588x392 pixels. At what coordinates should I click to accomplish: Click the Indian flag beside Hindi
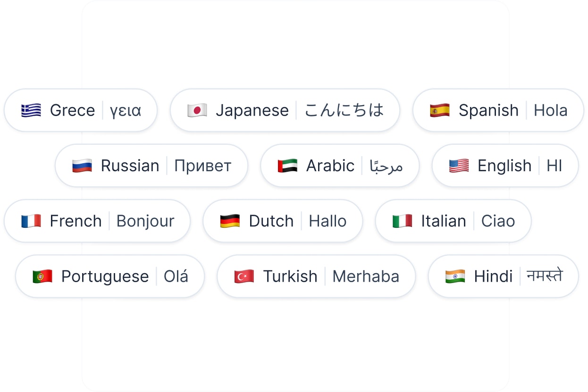click(455, 276)
